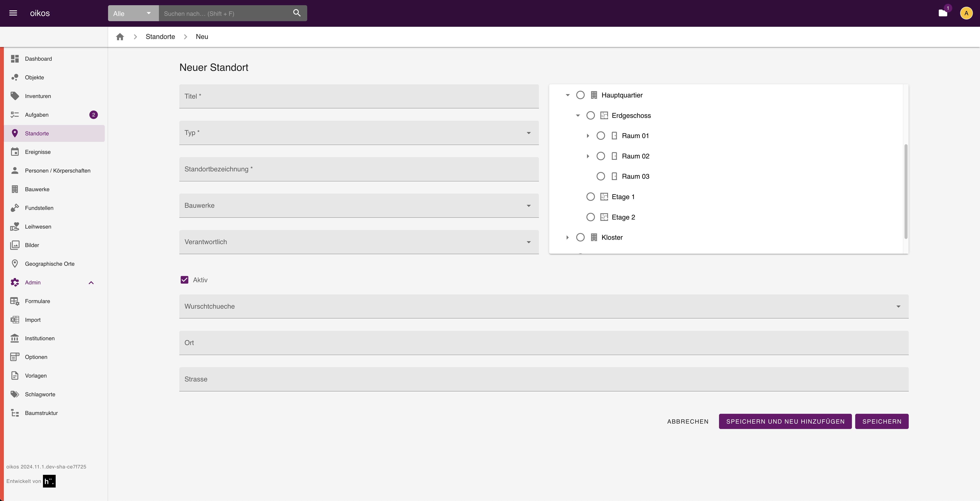The height and width of the screenshot is (501, 980).
Task: Click the Inventuren tag icon
Action: (15, 96)
